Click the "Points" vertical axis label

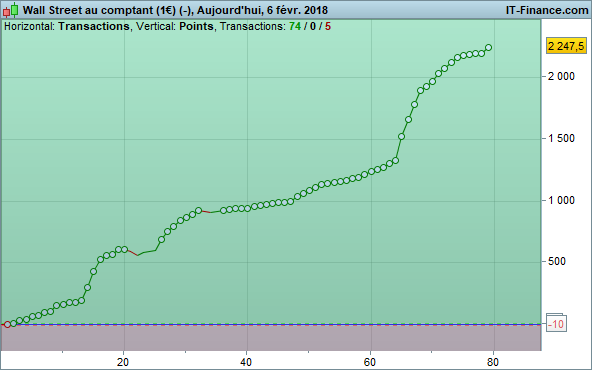(x=196, y=26)
